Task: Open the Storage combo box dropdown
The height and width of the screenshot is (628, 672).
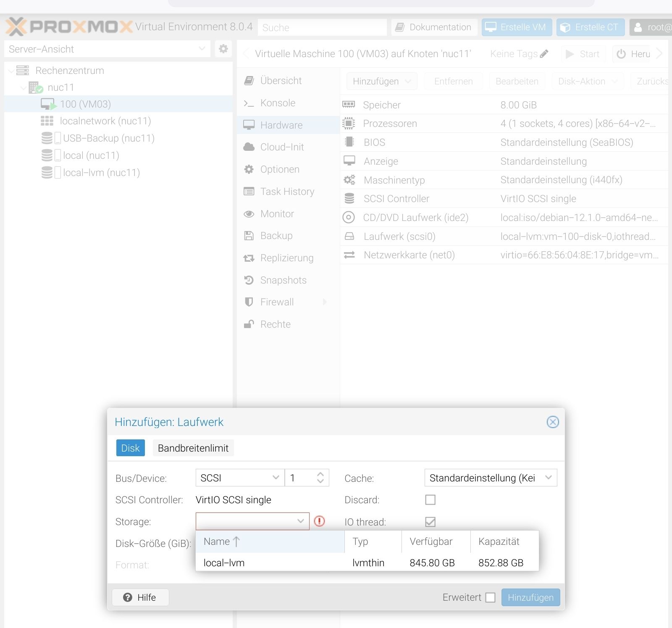Action: [300, 521]
